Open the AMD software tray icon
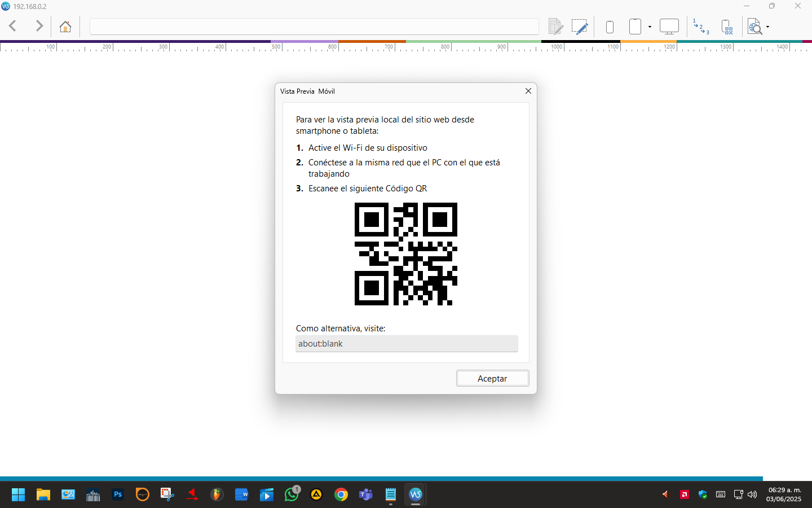This screenshot has height=508, width=812. 685,494
